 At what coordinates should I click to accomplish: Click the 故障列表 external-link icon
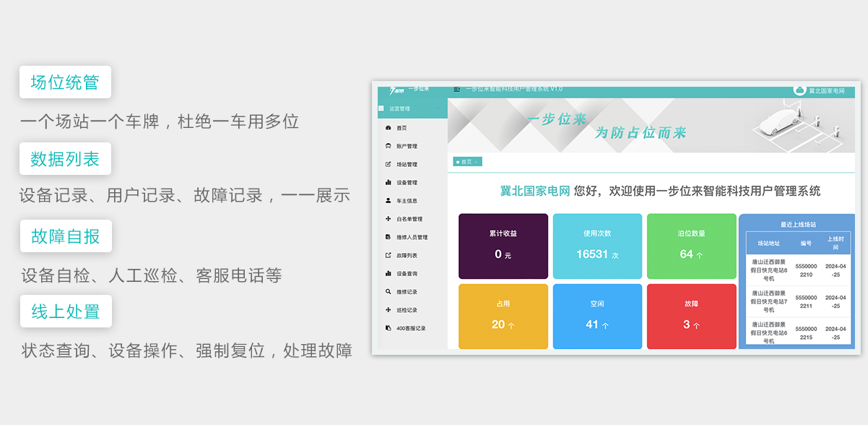[x=389, y=255]
